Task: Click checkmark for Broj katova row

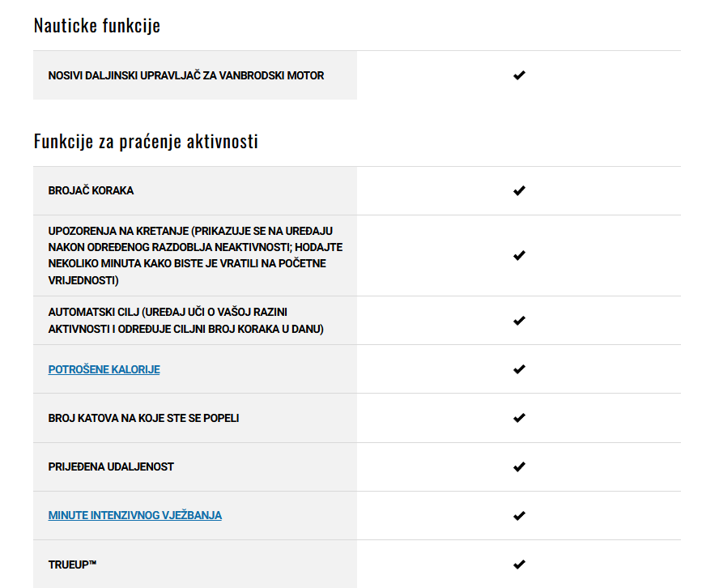Action: click(x=519, y=418)
